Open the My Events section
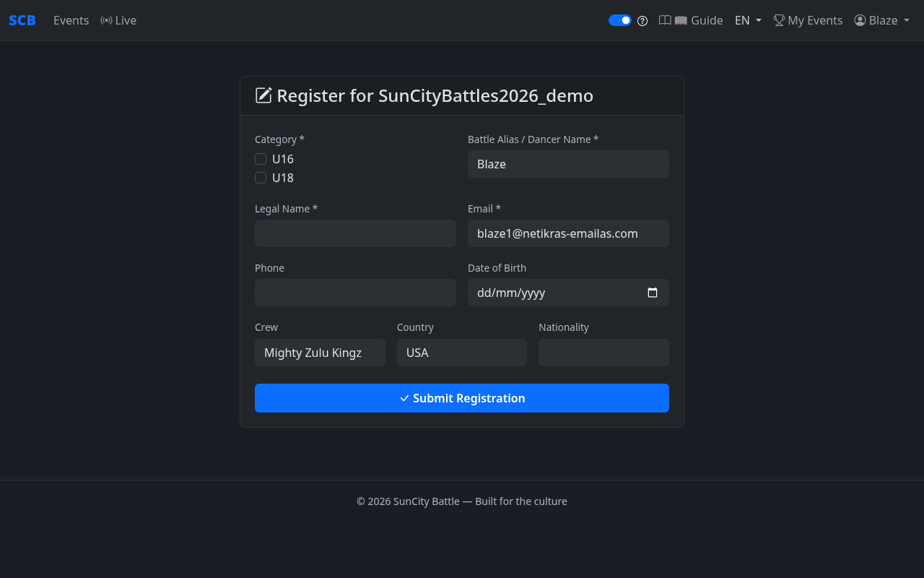924x578 pixels. pos(814,20)
